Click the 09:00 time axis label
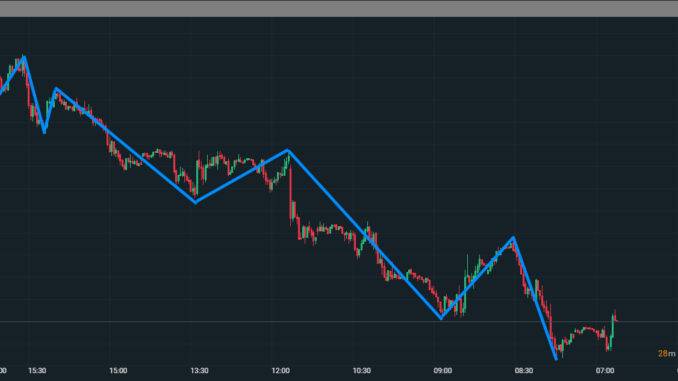 tap(443, 371)
